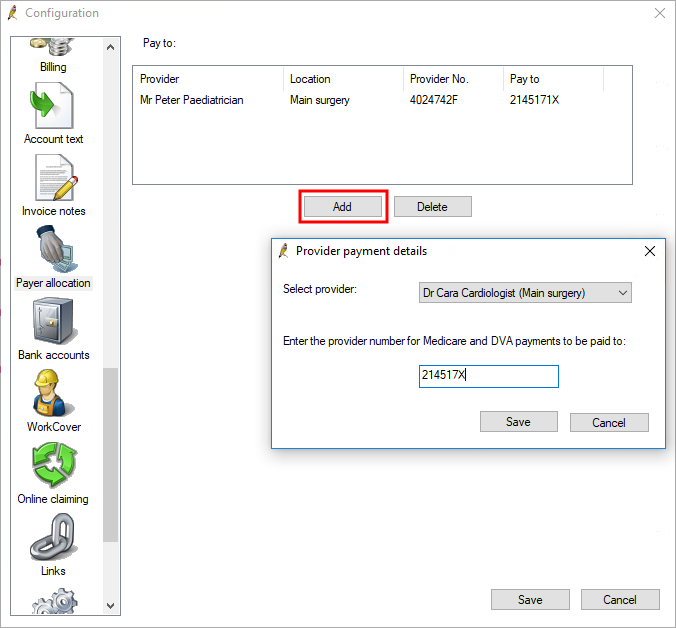This screenshot has height=628, width=676.
Task: Click the 'WorkCover' sidebar label
Action: [54, 427]
